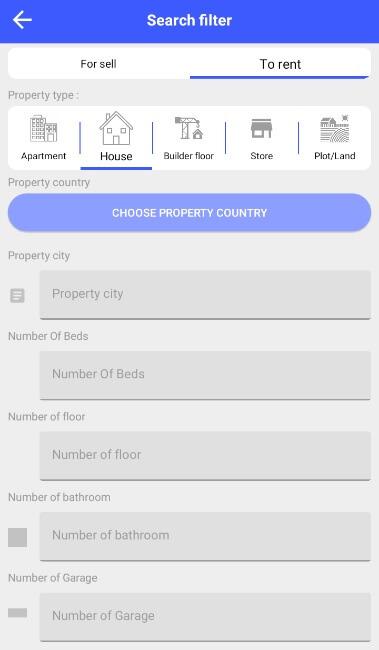Select the House property type icon

click(116, 128)
